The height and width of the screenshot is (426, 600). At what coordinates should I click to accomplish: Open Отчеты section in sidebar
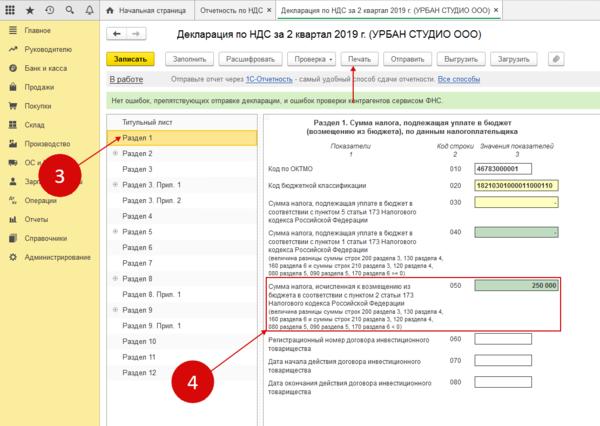36,219
